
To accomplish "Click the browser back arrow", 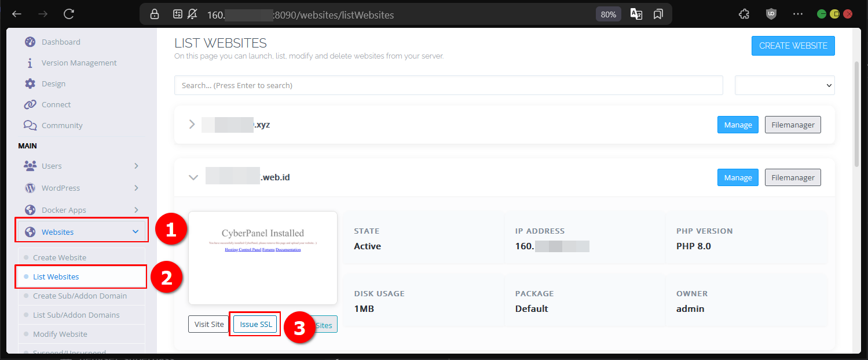I will (17, 14).
